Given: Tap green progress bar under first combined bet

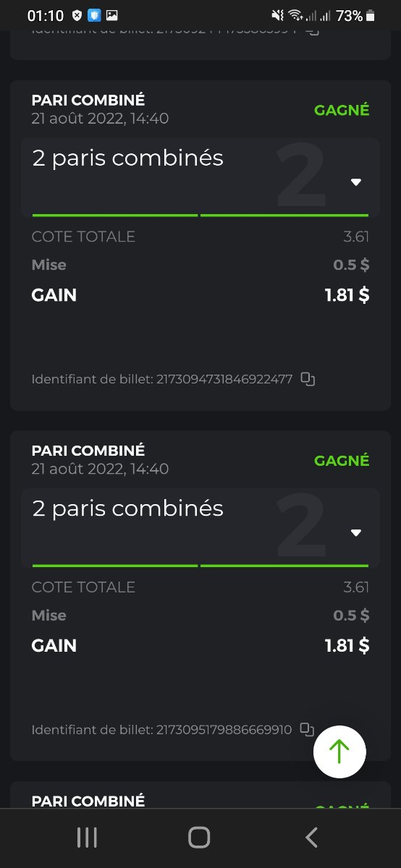Looking at the screenshot, I should (x=200, y=215).
